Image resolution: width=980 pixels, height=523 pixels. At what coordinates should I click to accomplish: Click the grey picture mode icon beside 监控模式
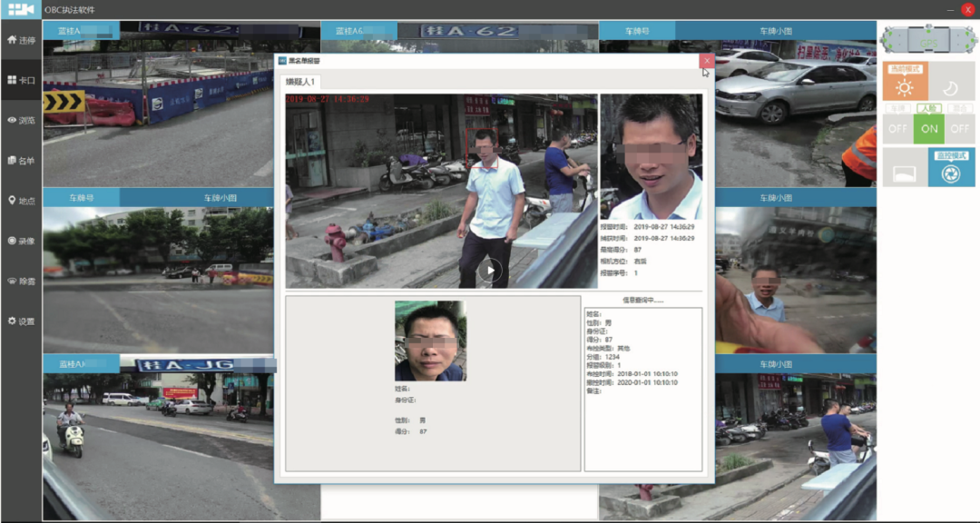point(905,172)
